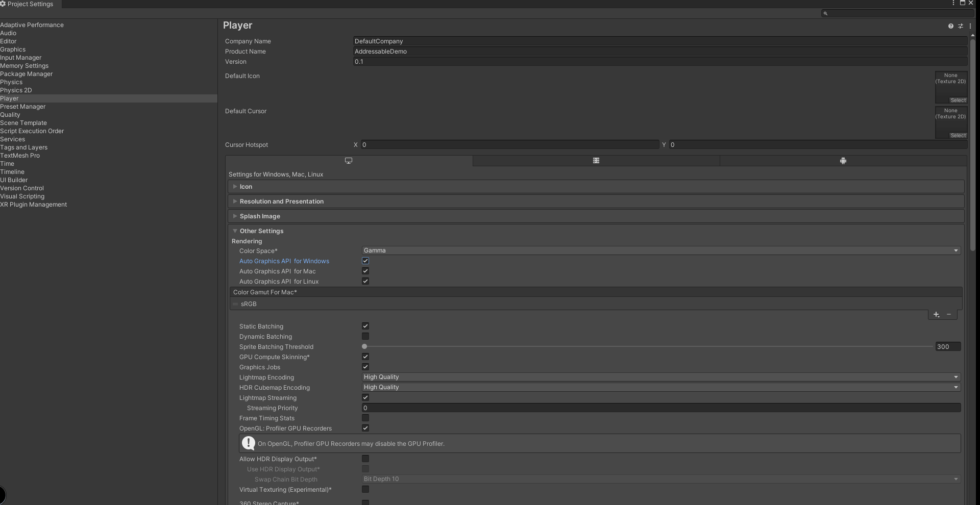The width and height of the screenshot is (980, 505).
Task: Click the Streaming Priority field
Action: coord(661,408)
